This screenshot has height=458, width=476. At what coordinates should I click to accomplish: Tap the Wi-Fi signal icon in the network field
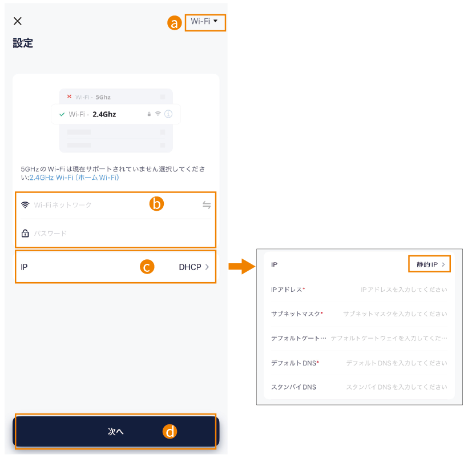(25, 204)
